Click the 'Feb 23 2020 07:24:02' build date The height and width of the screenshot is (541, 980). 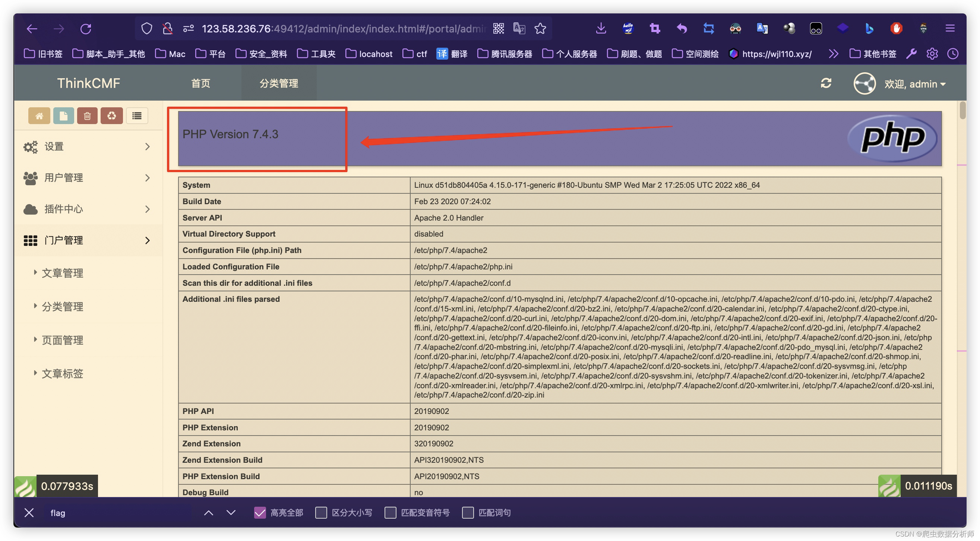pos(452,201)
